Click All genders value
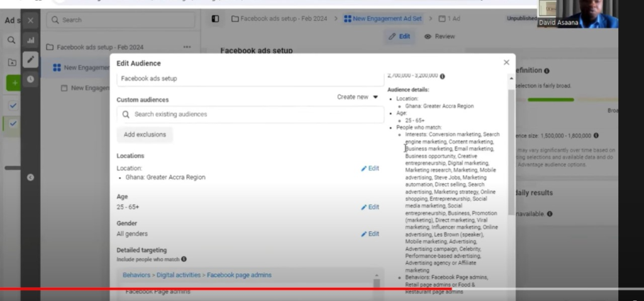The image size is (644, 301). coord(132,234)
